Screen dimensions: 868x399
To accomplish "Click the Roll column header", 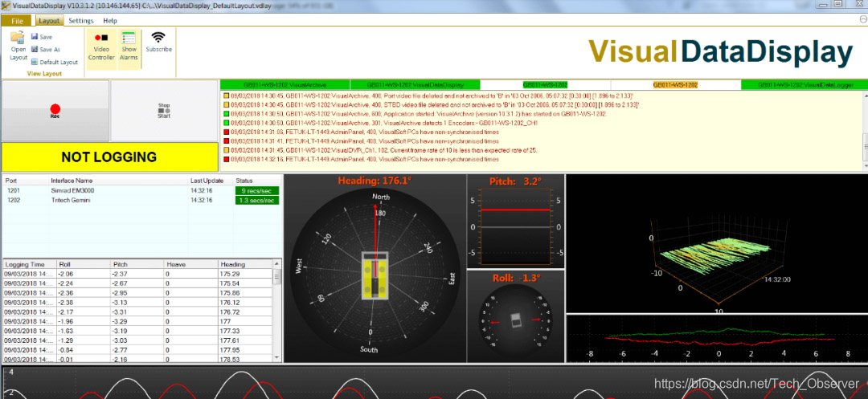I will (x=83, y=264).
